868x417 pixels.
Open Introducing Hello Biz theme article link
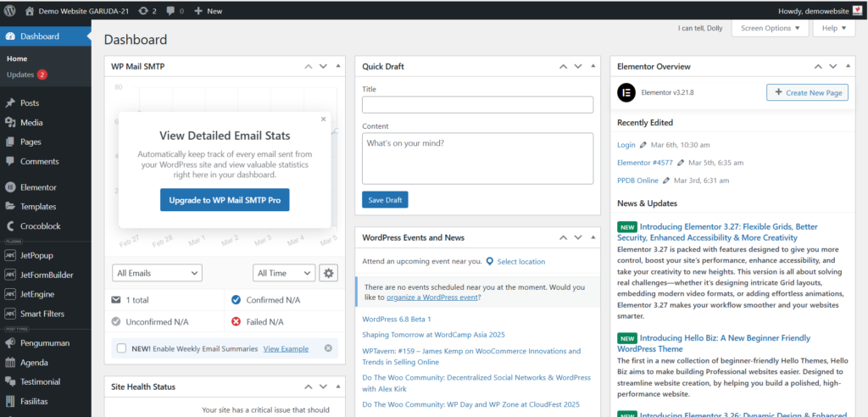tap(714, 343)
